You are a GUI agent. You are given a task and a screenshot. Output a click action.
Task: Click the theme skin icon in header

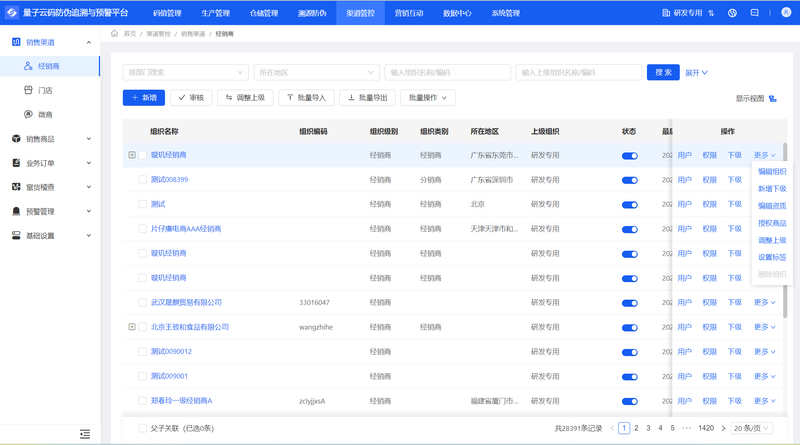tap(732, 13)
